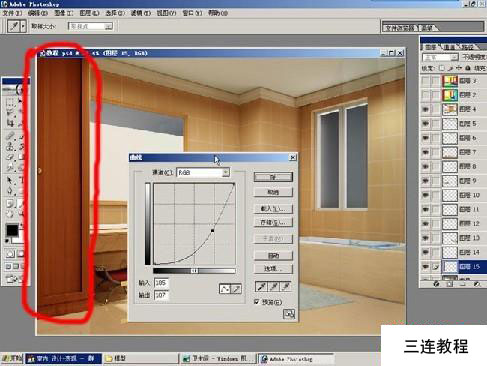Click the File Browser tab in palette well
Viewport: 487px width, 366px height.
click(x=400, y=28)
